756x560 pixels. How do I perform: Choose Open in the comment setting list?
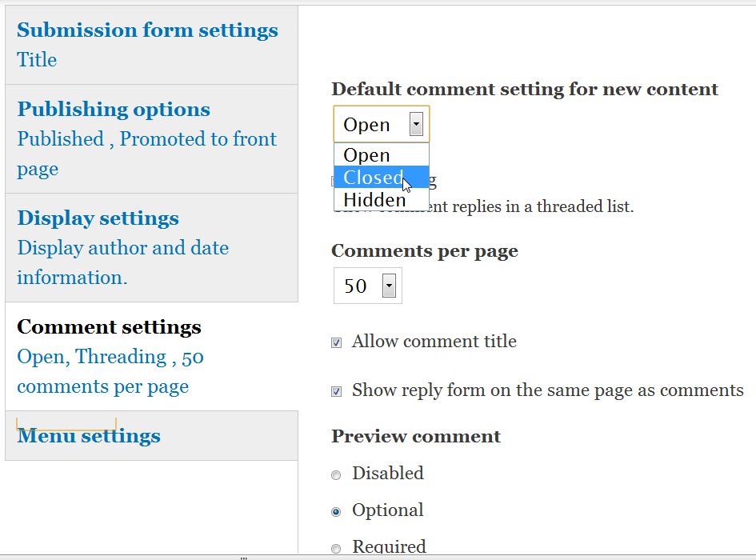pos(366,155)
